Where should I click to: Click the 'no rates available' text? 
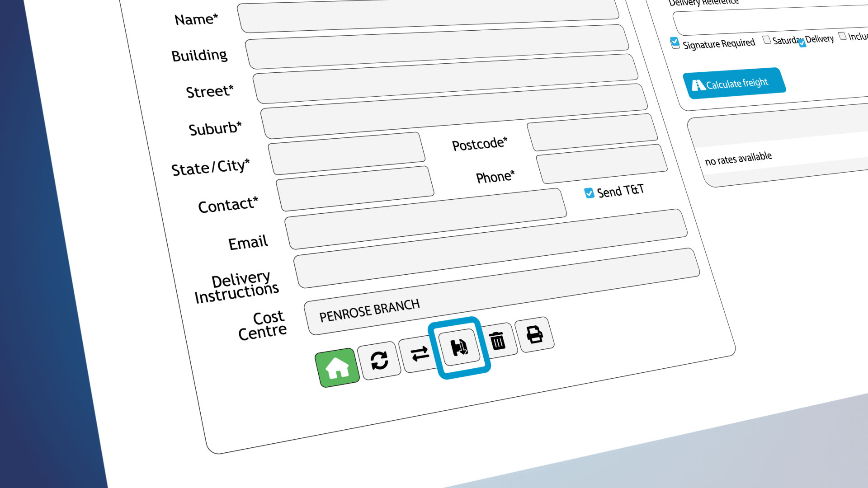(x=738, y=159)
